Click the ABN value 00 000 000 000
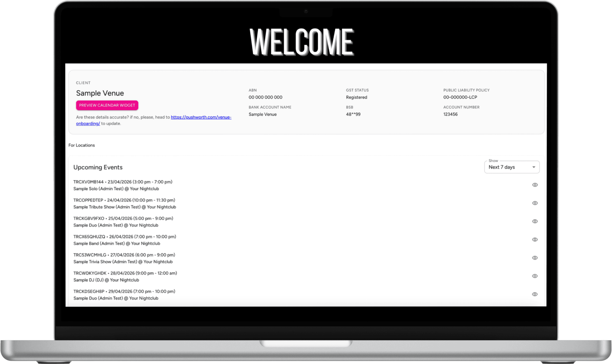 point(265,97)
